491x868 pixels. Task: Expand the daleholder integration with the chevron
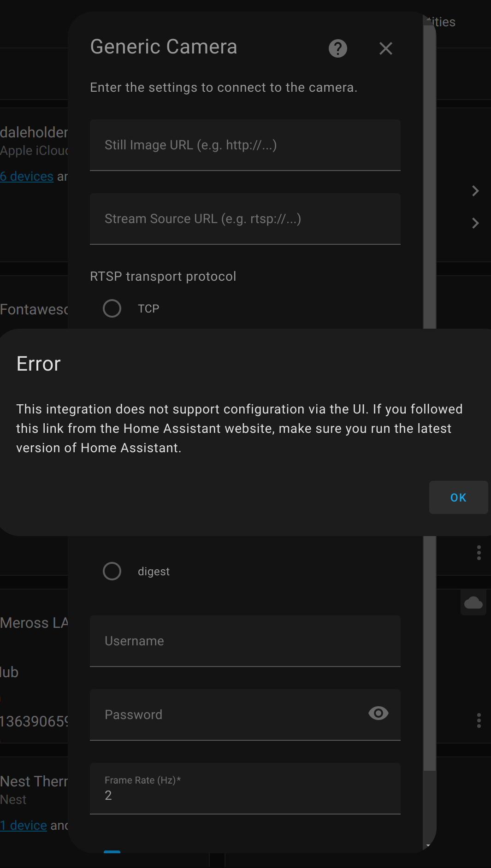(475, 190)
